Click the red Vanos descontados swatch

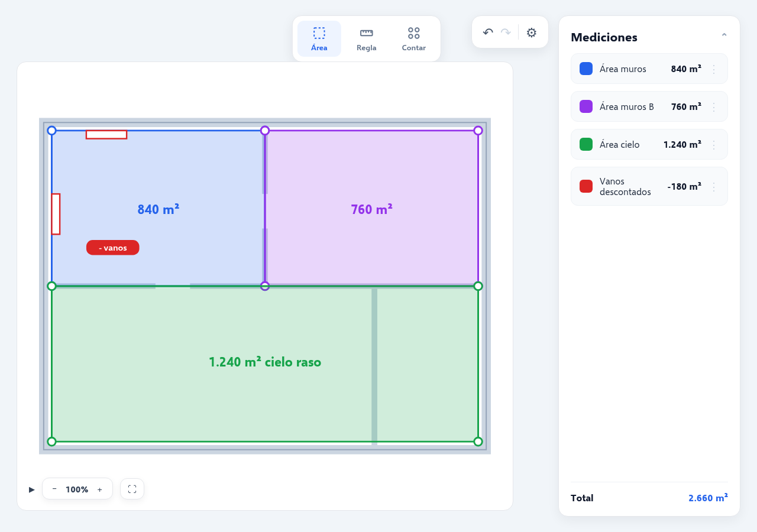586,186
